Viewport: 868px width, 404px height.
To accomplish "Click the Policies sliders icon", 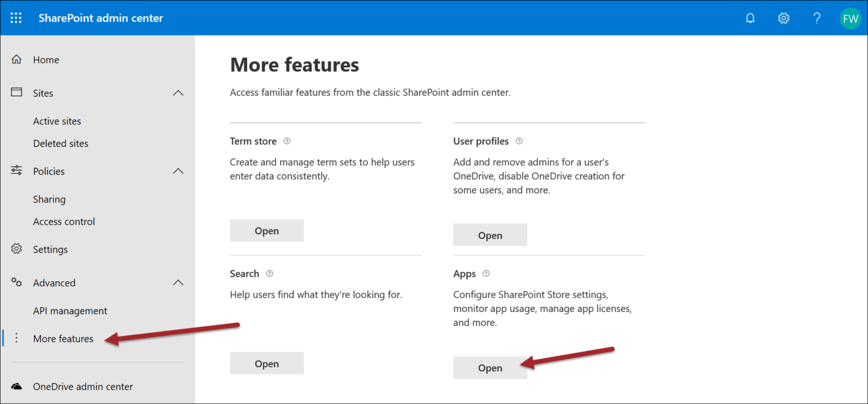I will pyautogui.click(x=16, y=171).
